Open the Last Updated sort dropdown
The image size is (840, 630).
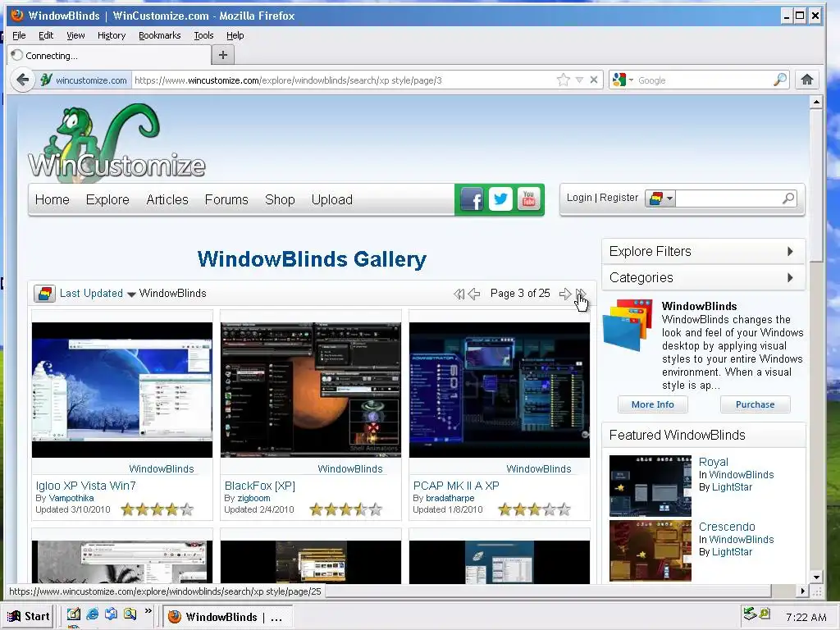[98, 294]
